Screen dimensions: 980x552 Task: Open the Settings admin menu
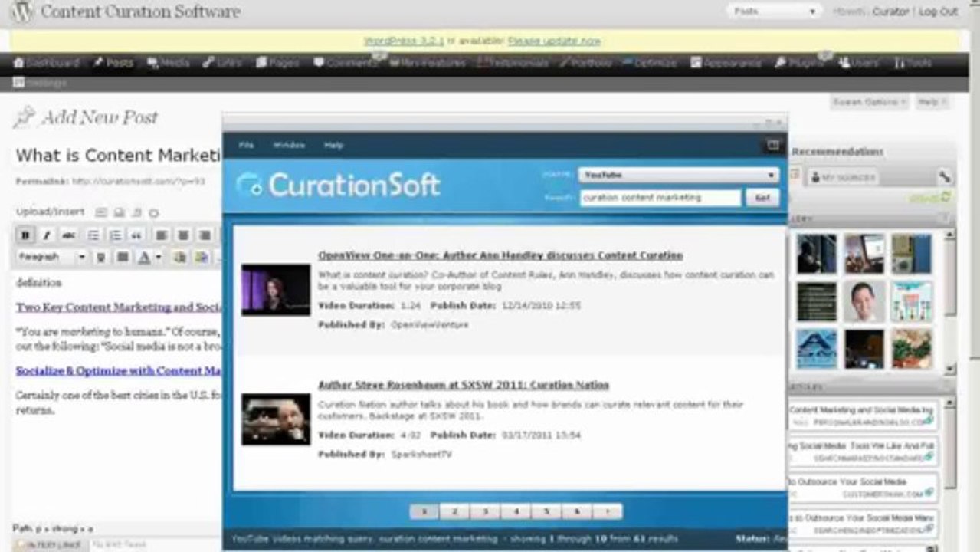tap(40, 83)
